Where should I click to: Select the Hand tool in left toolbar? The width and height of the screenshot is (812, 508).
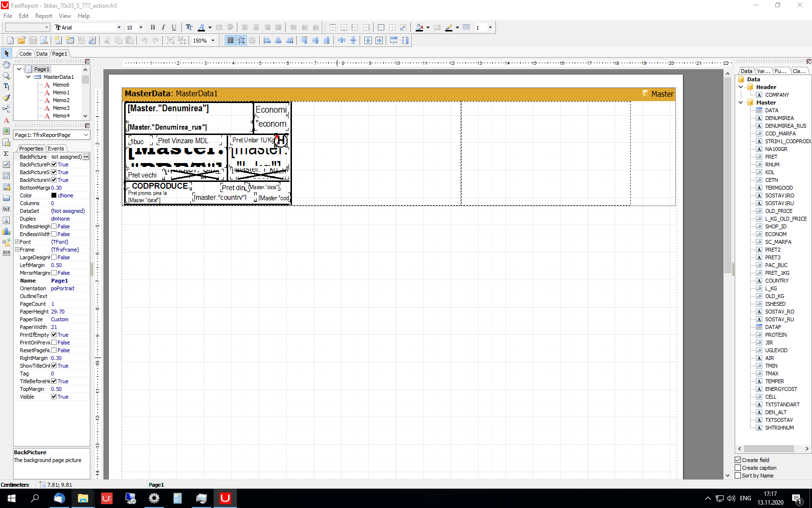6,64
